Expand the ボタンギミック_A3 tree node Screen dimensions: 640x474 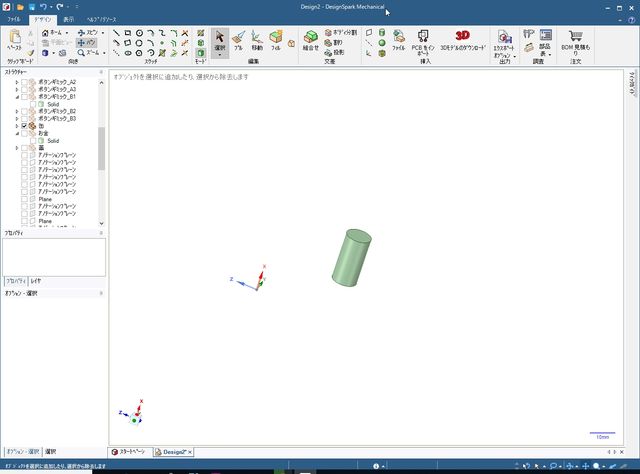[17, 89]
